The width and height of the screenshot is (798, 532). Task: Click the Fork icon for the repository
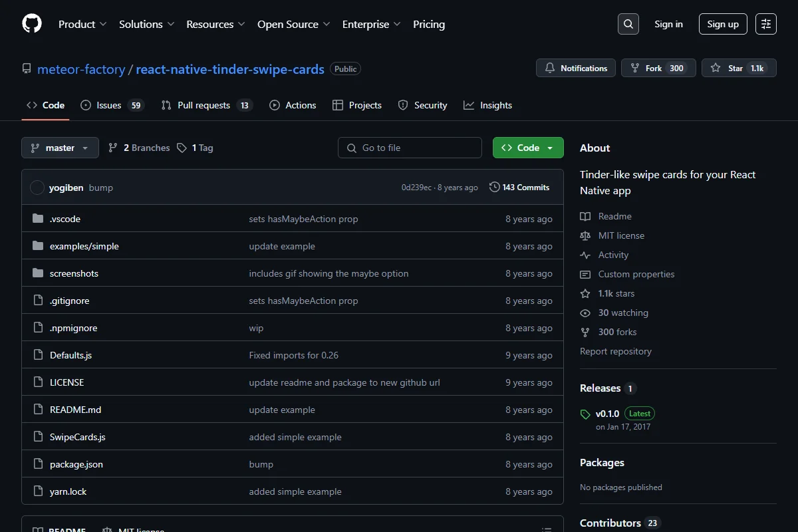(x=635, y=68)
